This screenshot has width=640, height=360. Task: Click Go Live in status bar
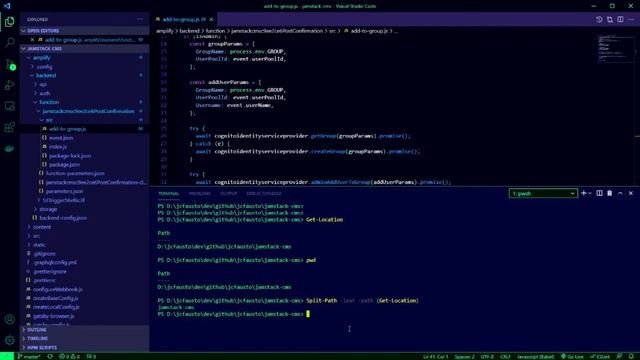572,356
